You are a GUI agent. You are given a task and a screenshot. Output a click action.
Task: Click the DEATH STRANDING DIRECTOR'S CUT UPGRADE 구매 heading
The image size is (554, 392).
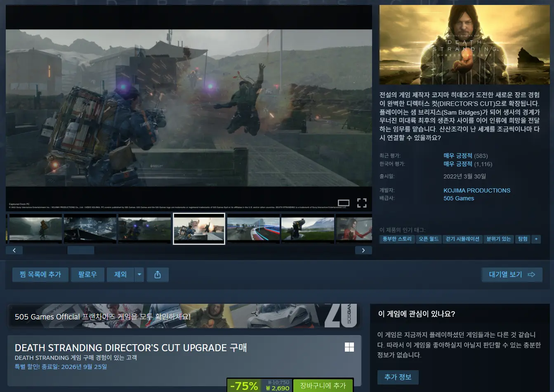click(x=131, y=347)
